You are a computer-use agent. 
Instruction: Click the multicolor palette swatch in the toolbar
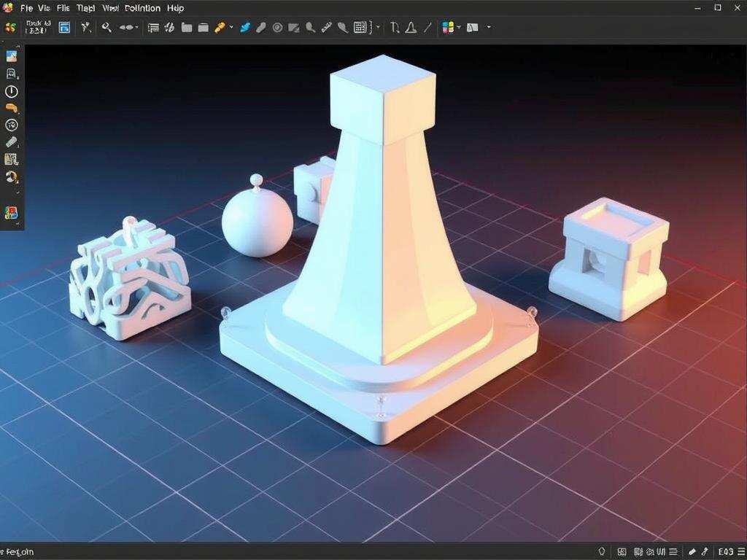pyautogui.click(x=447, y=28)
